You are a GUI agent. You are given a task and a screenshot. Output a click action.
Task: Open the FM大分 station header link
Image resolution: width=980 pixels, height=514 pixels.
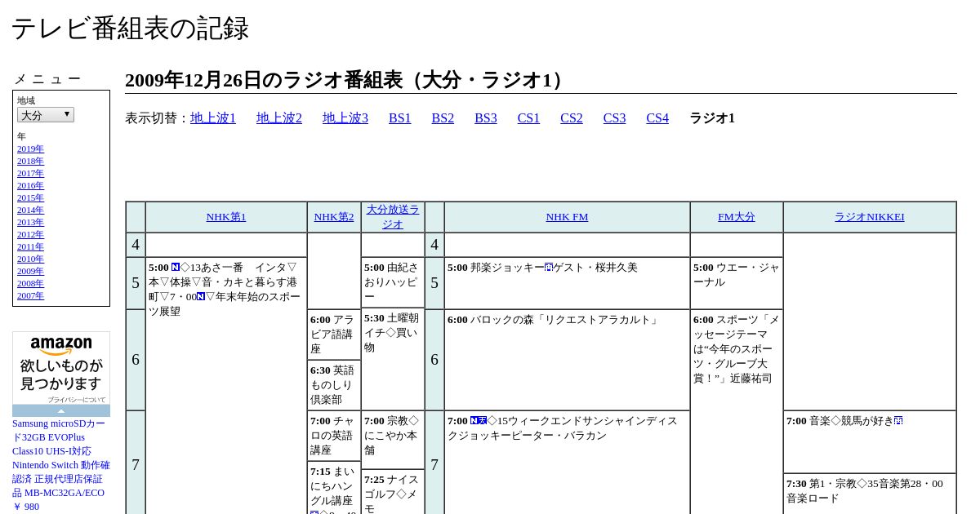737,217
